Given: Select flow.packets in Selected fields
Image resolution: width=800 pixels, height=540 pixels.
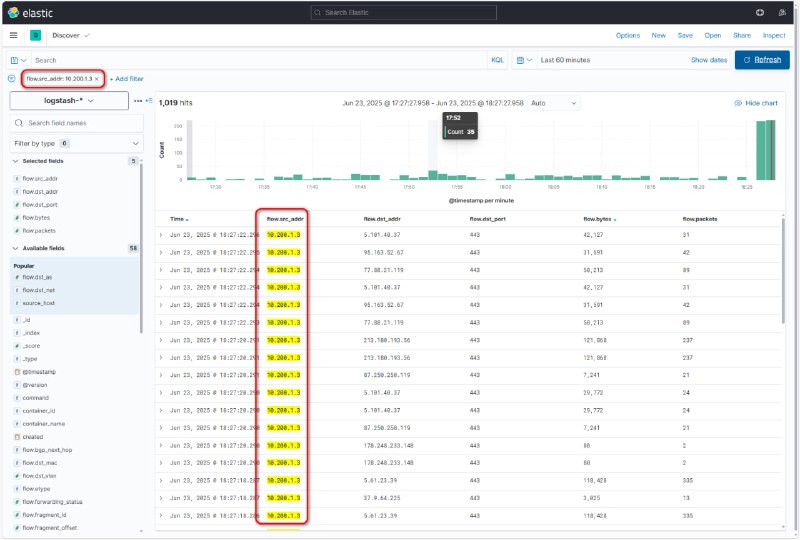Looking at the screenshot, I should (x=39, y=231).
